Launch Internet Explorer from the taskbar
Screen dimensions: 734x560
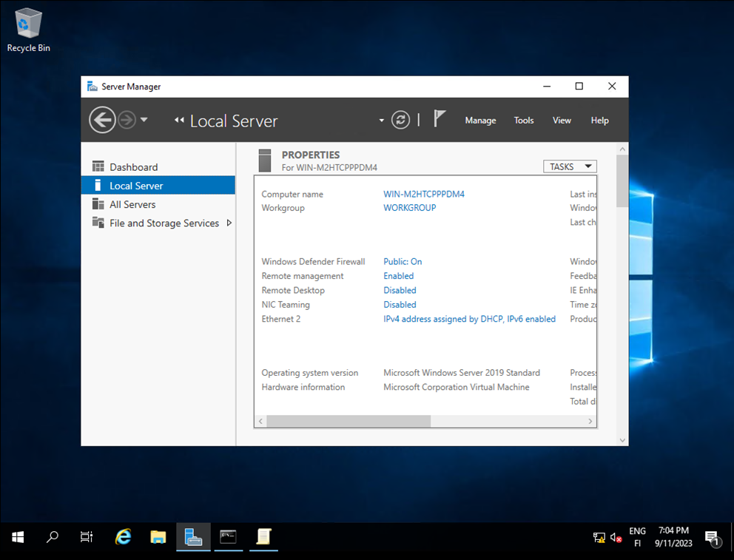click(x=123, y=537)
